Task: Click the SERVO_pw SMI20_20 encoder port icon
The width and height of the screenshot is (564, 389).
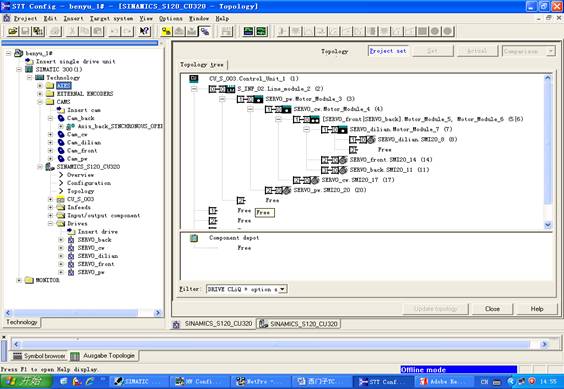Action: [278, 190]
